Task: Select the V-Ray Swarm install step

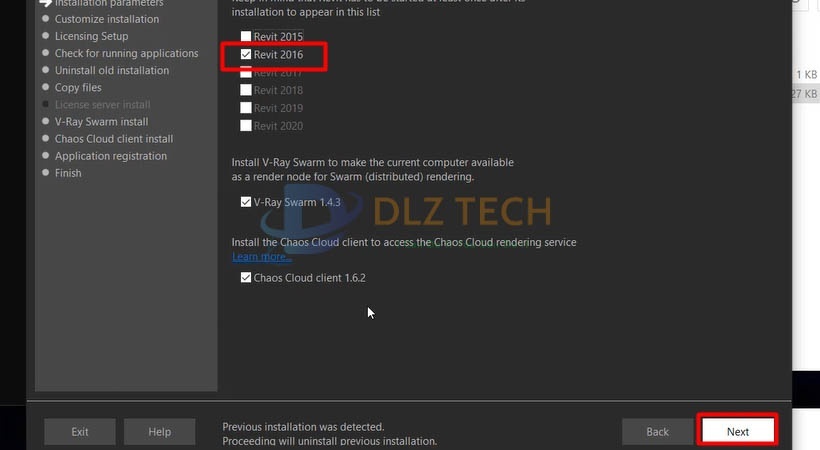Action: pyautogui.click(x=101, y=121)
